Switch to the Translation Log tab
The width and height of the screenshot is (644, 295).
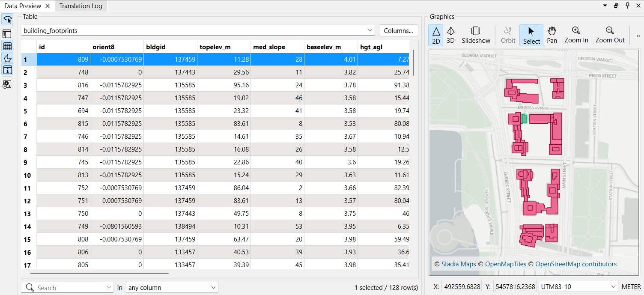[81, 6]
